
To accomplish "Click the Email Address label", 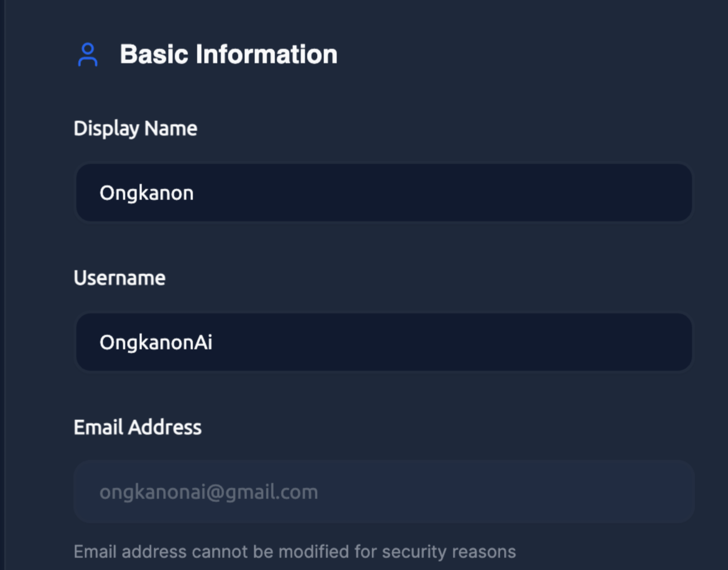I will [x=138, y=427].
